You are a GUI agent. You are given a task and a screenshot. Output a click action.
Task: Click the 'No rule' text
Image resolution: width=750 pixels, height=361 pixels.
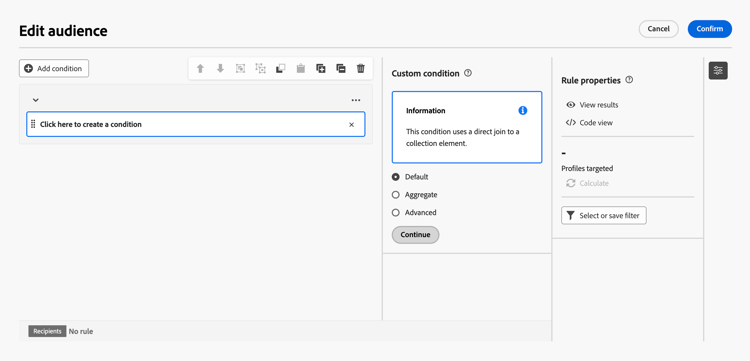tap(81, 331)
